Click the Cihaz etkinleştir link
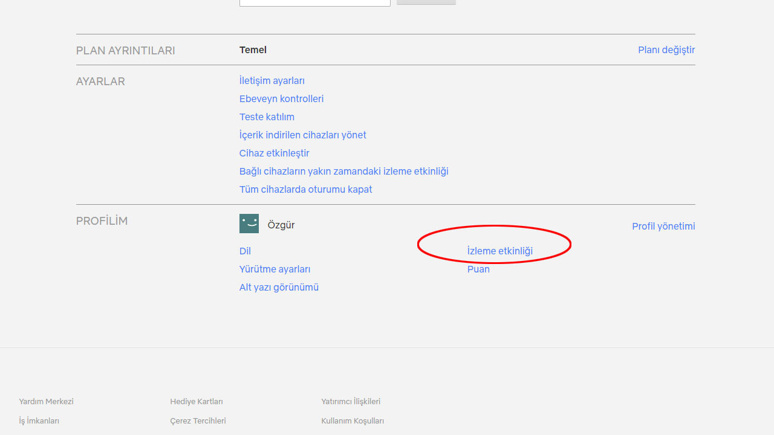This screenshot has width=774, height=435. pyautogui.click(x=274, y=153)
